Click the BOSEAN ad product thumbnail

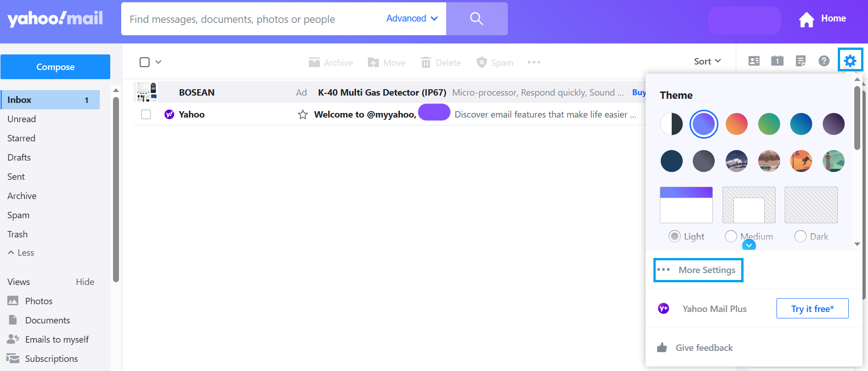click(147, 92)
